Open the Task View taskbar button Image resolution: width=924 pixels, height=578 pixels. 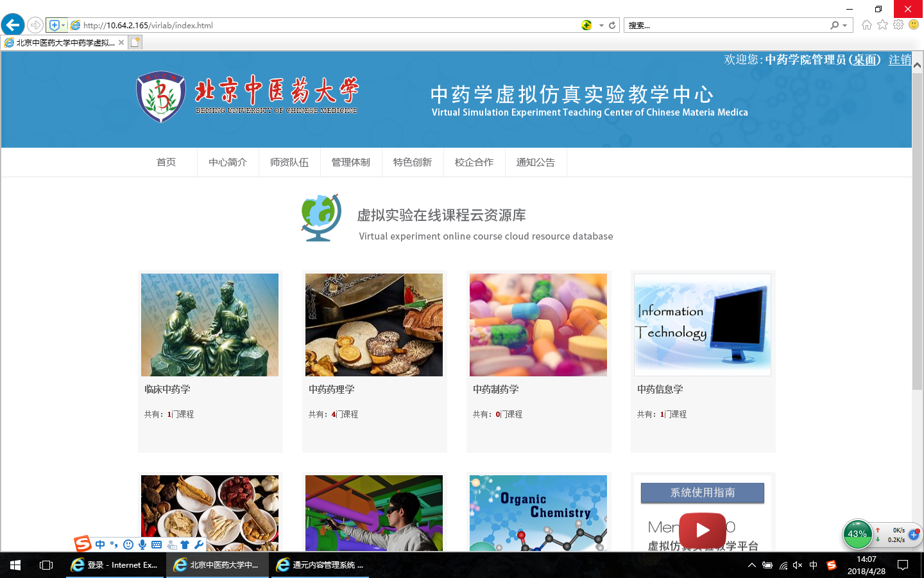(46, 565)
